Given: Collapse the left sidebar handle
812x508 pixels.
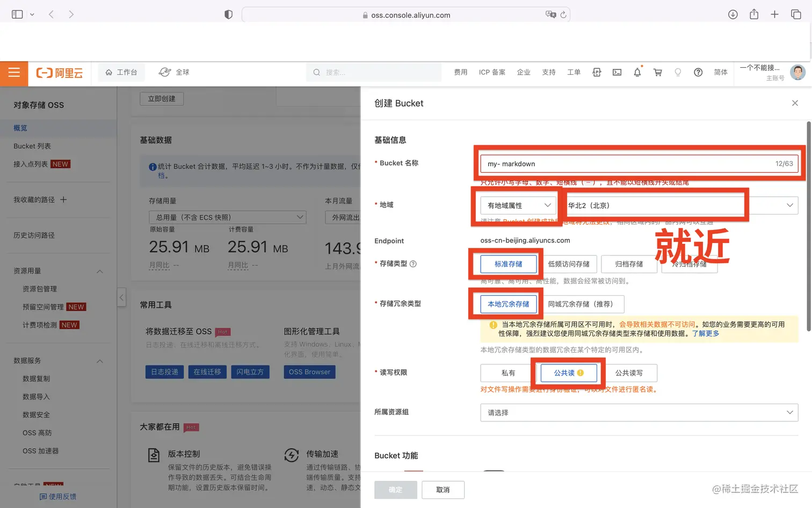Looking at the screenshot, I should pos(121,297).
